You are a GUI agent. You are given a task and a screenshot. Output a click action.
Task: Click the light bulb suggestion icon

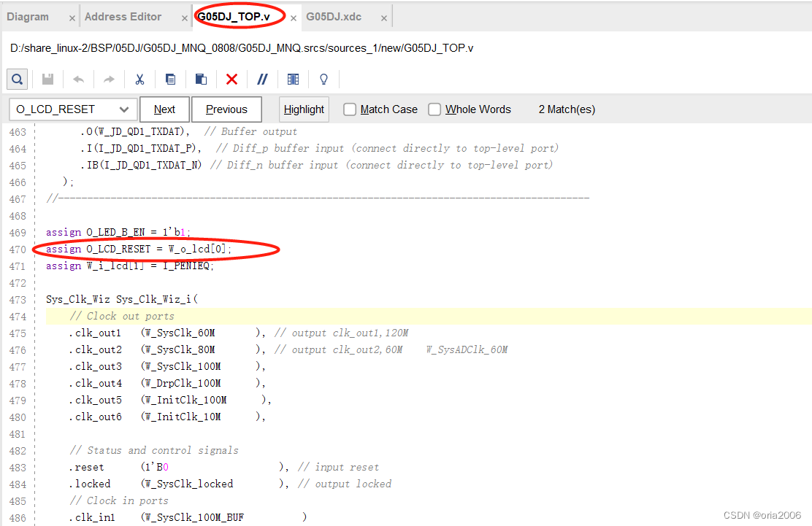[x=323, y=79]
